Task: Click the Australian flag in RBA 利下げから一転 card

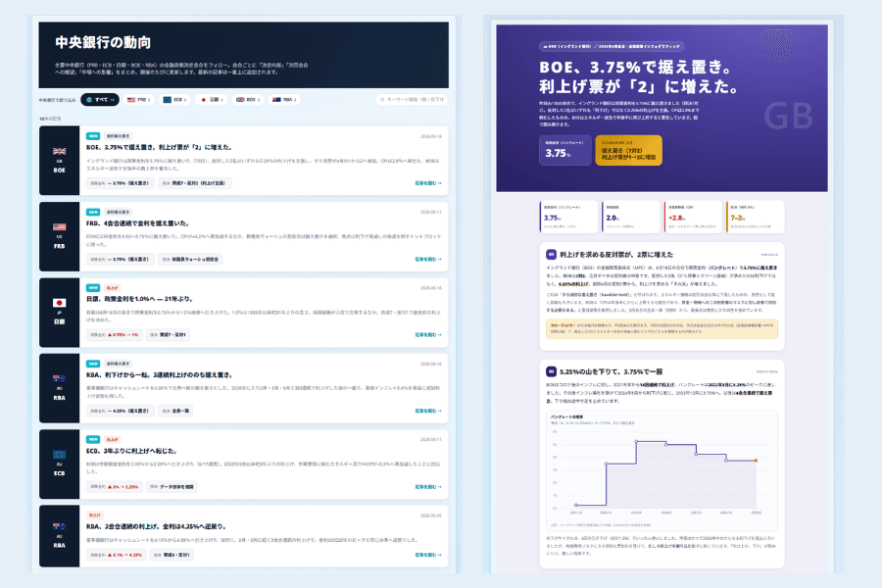Action: [59, 378]
